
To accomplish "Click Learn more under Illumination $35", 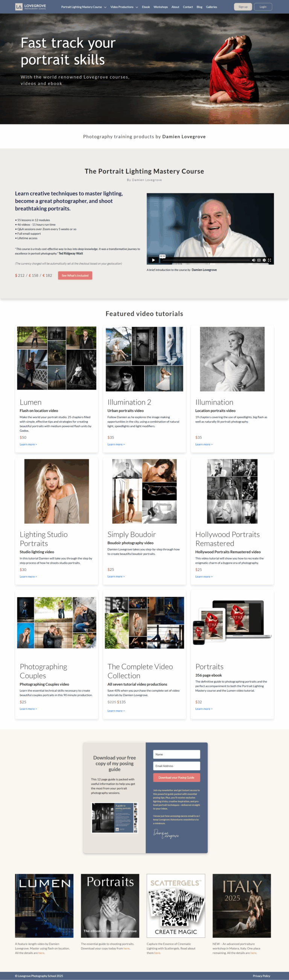I will (204, 444).
